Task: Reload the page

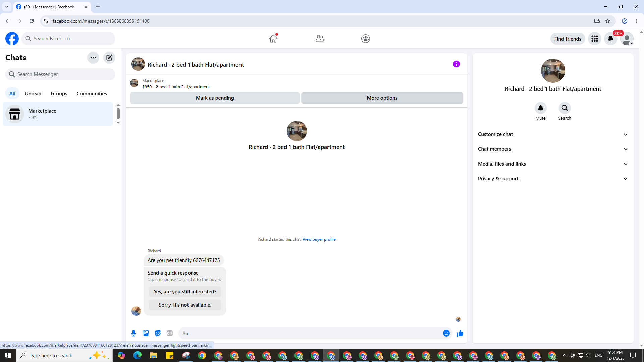Action: click(32, 21)
